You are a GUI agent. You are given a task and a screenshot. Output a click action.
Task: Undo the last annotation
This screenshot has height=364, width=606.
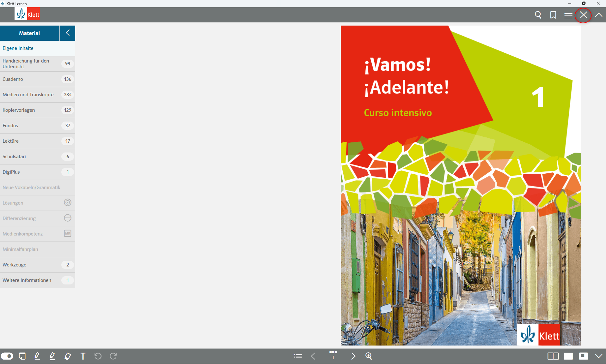98,356
